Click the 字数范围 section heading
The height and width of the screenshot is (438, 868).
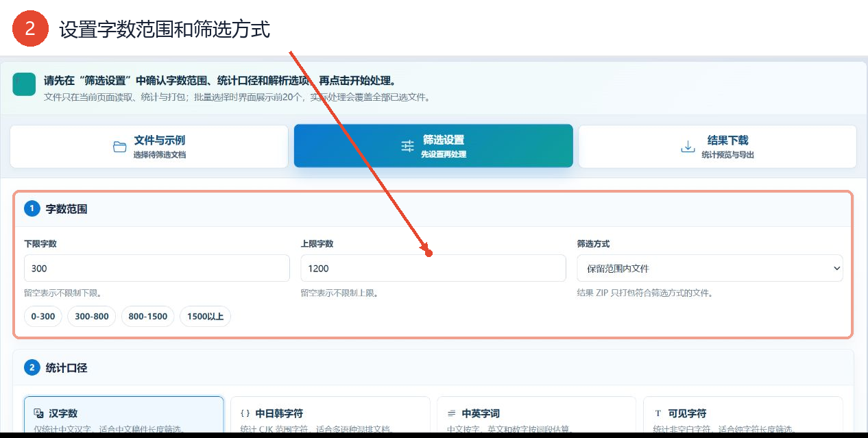click(67, 209)
